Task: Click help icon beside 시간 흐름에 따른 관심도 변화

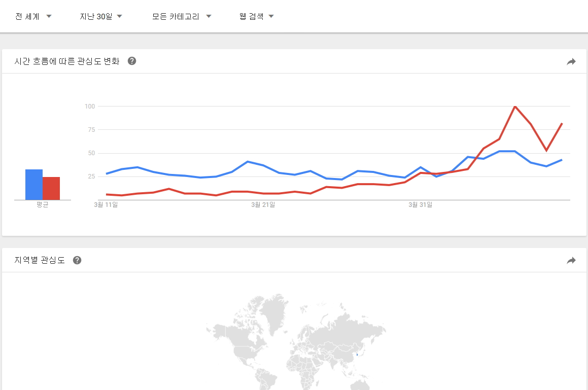Action: tap(132, 61)
